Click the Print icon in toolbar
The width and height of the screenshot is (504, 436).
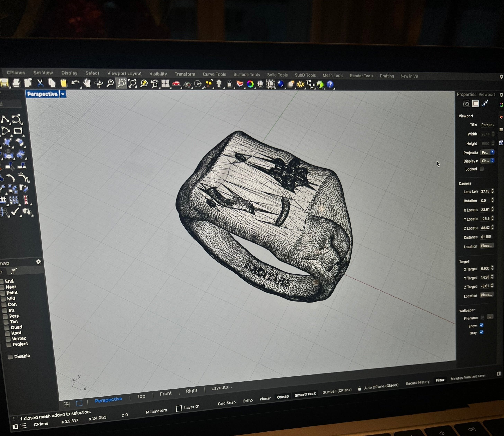pos(16,83)
